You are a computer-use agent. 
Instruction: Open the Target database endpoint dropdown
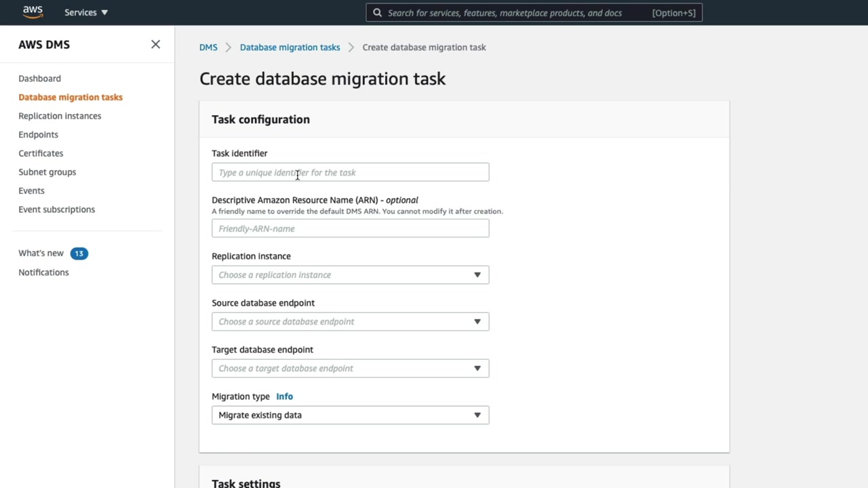click(x=350, y=369)
